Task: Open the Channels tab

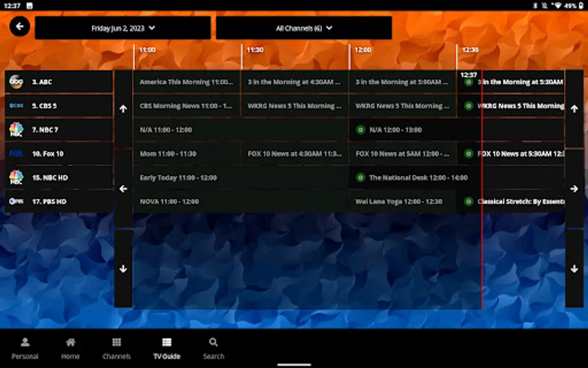Action: click(116, 348)
